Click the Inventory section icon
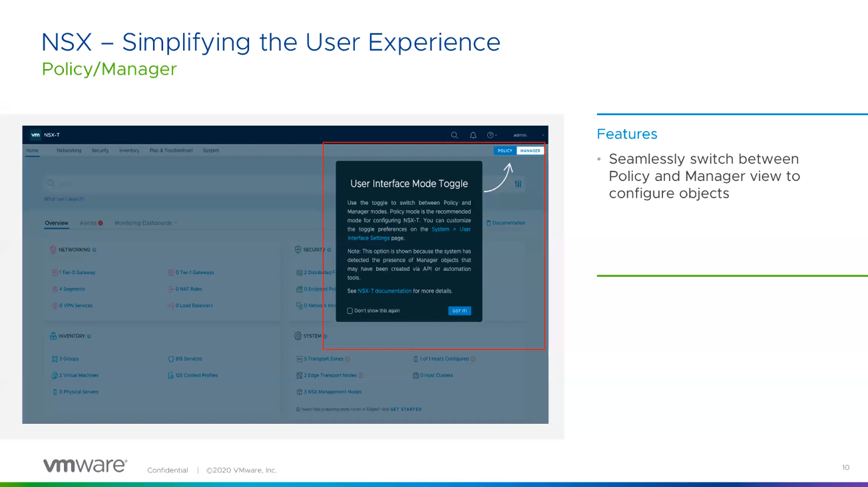The image size is (868, 487). (x=53, y=336)
